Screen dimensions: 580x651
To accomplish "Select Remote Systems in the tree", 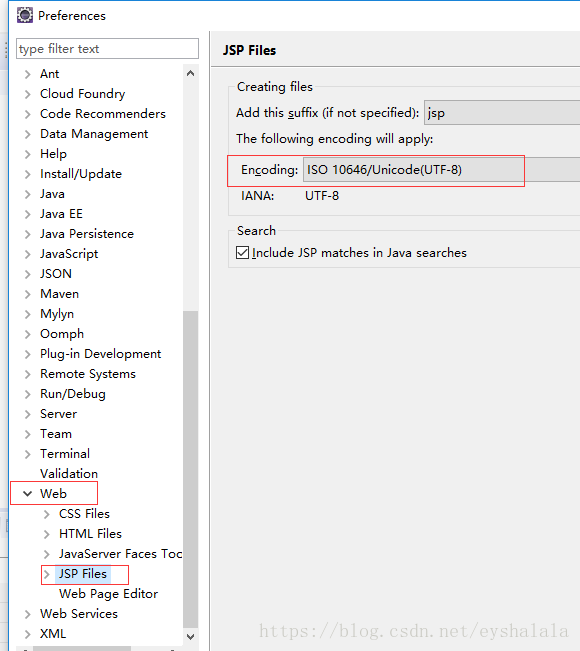I will pyautogui.click(x=88, y=374).
